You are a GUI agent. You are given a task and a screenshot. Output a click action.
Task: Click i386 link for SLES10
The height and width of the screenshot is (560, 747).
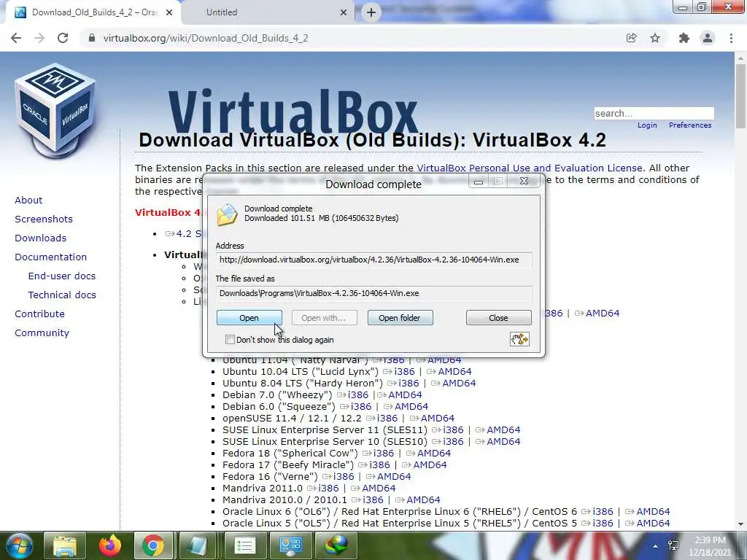(x=453, y=442)
